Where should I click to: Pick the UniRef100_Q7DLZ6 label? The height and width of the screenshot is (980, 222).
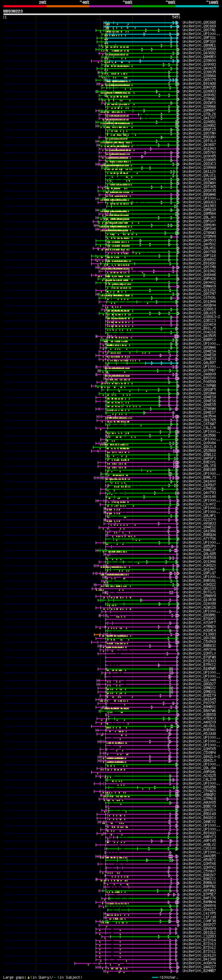pyautogui.click(x=199, y=114)
